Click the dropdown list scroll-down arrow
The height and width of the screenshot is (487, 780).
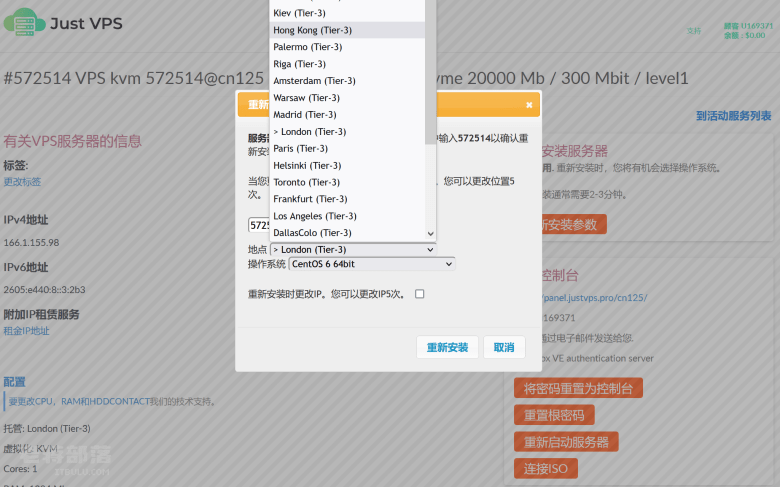[x=431, y=233]
